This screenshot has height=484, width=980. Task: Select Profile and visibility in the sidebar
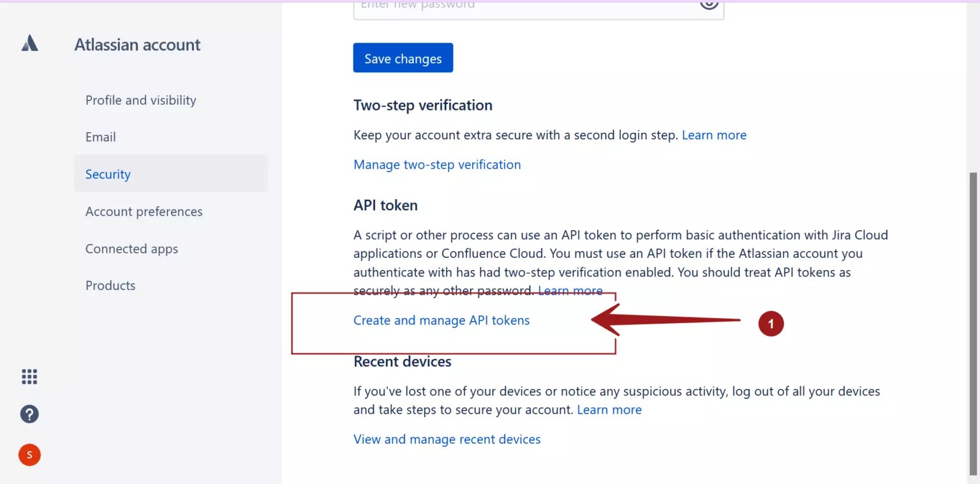[x=140, y=100]
